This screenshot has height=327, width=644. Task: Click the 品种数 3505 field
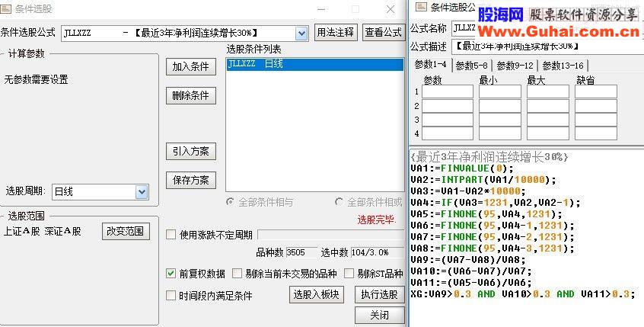[x=301, y=252]
